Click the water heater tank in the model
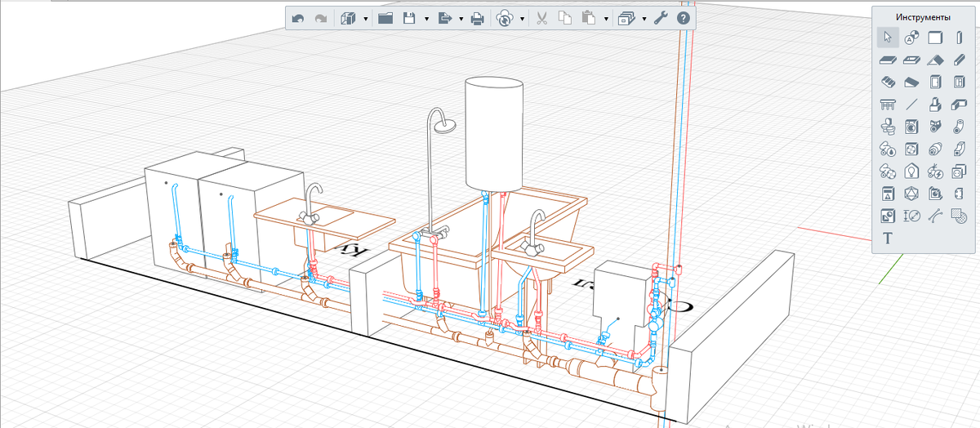The height and width of the screenshot is (428, 980). coord(493,131)
